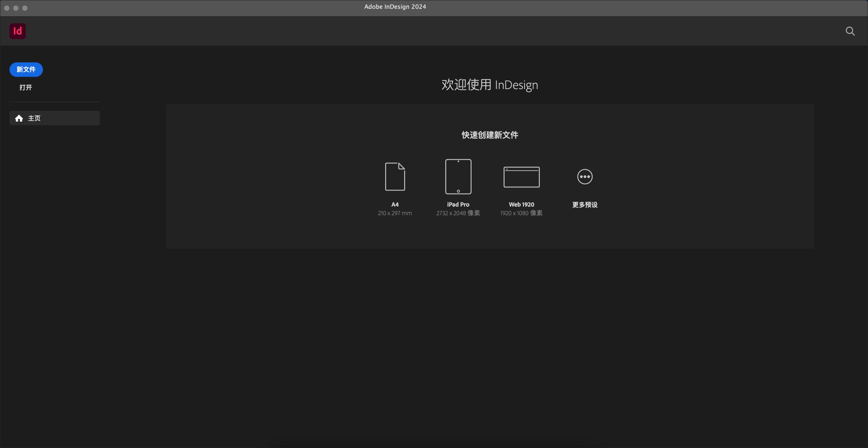Select the 主页 text label in sidebar

point(34,118)
